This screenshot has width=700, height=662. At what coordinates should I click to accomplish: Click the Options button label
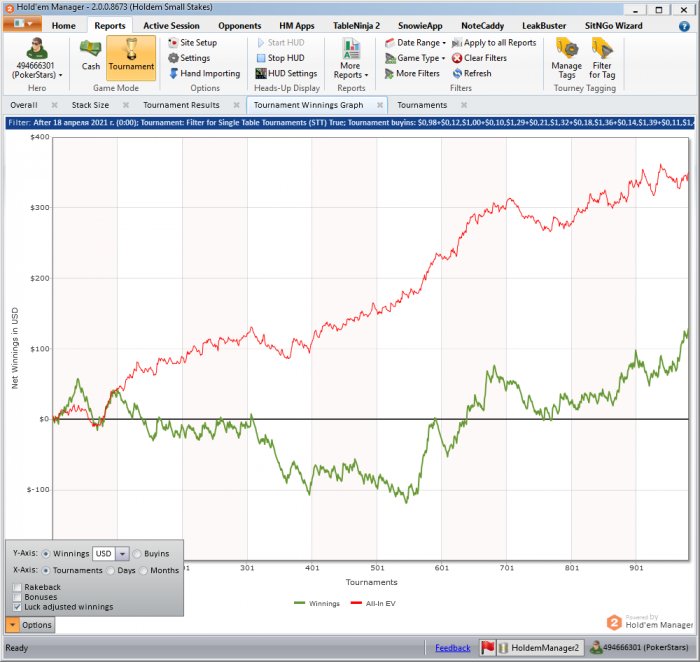[x=37, y=625]
